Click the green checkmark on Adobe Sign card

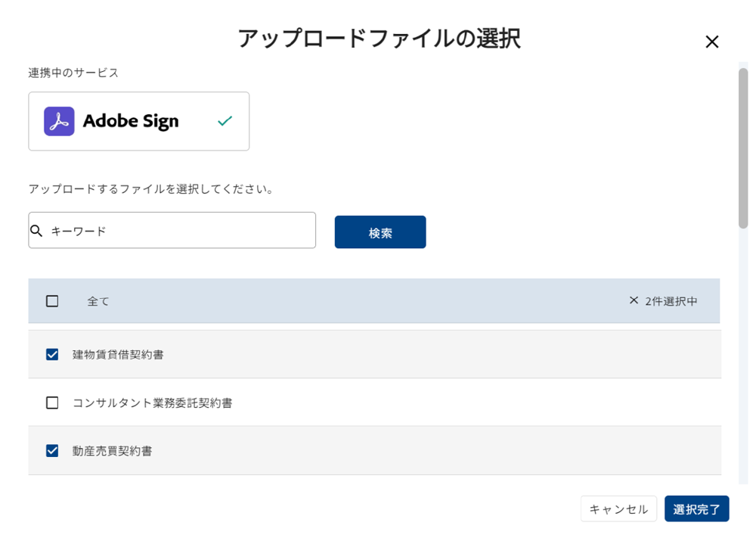pyautogui.click(x=225, y=120)
